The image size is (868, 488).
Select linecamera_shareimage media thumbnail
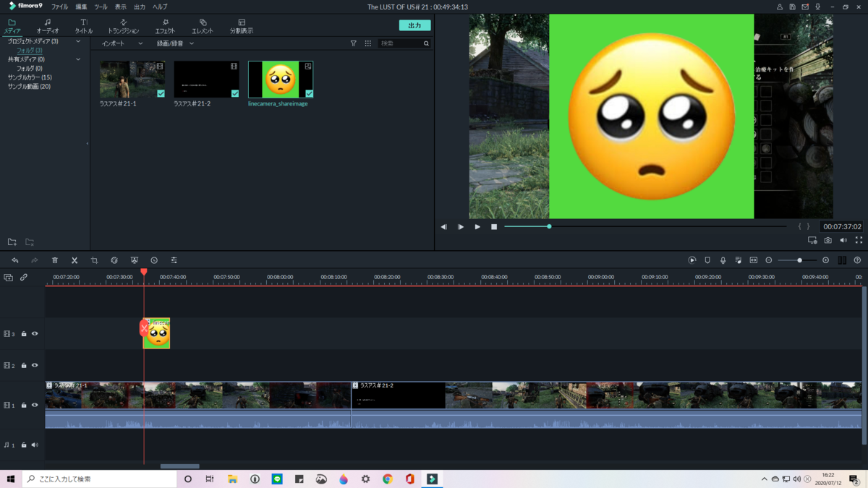coord(281,80)
